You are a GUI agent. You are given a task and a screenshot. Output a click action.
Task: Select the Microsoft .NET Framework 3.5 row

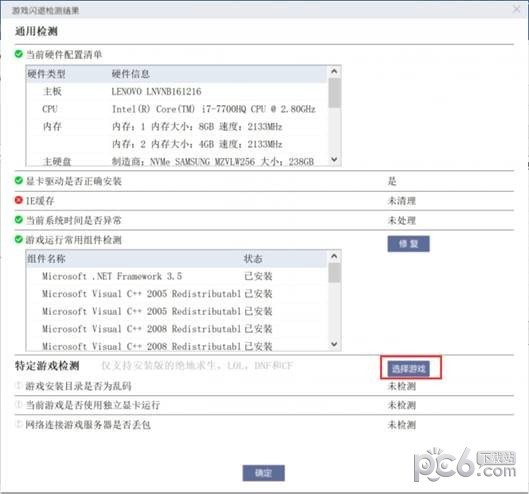(176, 276)
